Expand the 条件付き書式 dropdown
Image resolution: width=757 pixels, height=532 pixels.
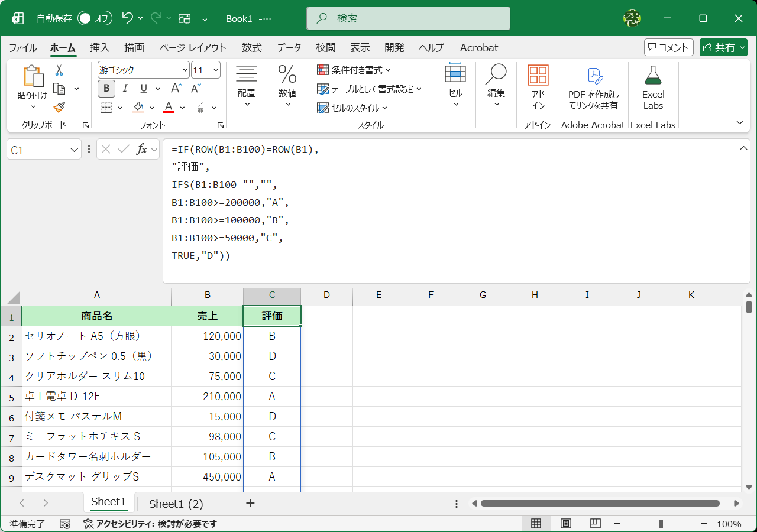(x=387, y=70)
